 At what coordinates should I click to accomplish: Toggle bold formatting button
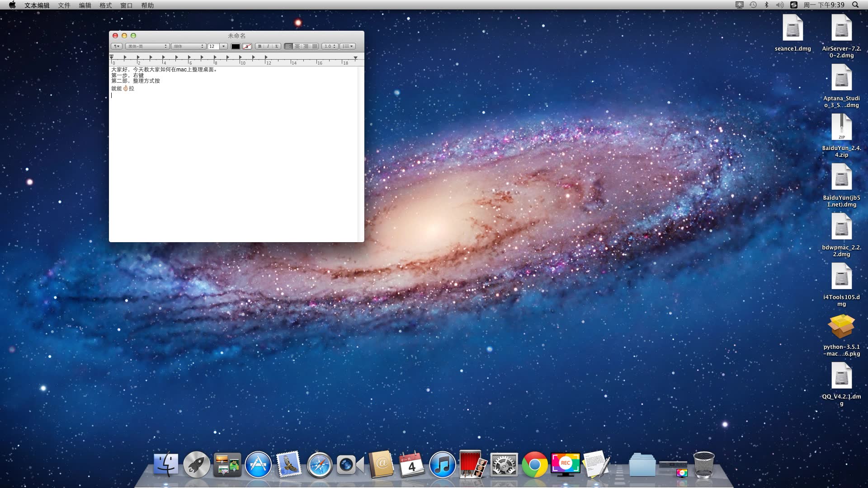[x=259, y=46]
